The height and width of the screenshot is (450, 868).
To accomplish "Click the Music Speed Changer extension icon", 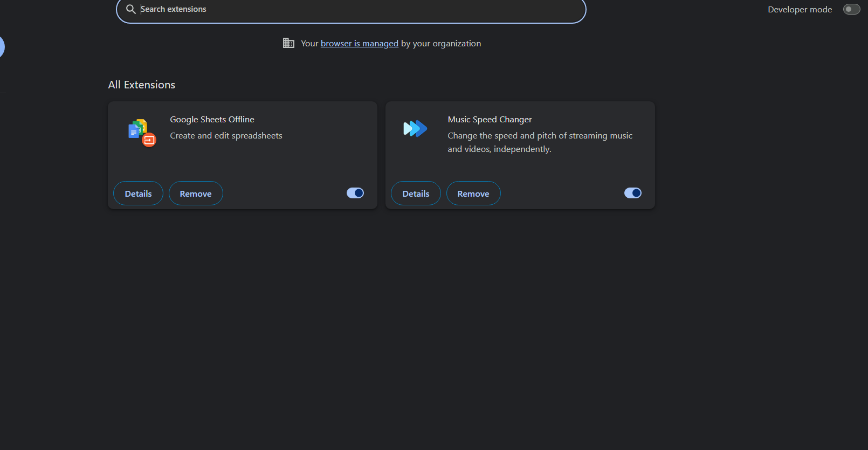I will pyautogui.click(x=415, y=128).
